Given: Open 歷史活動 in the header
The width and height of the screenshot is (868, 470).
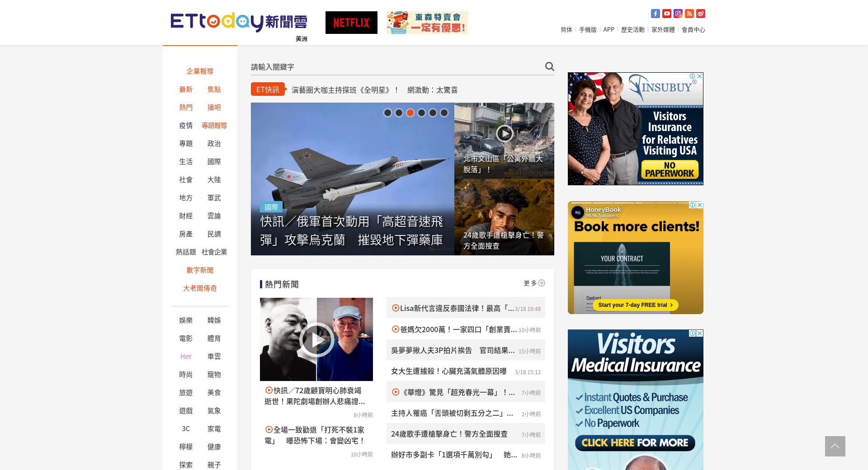Looking at the screenshot, I should click(x=633, y=30).
